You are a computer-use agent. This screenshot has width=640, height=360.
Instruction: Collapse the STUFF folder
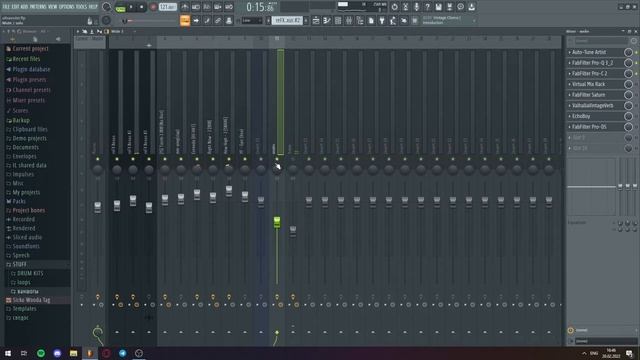(19, 264)
